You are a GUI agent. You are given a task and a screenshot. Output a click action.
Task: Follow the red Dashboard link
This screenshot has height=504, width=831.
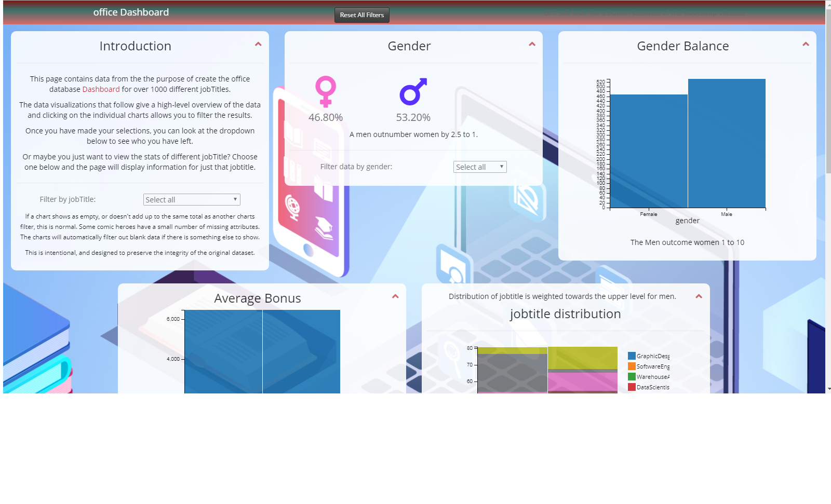point(101,89)
